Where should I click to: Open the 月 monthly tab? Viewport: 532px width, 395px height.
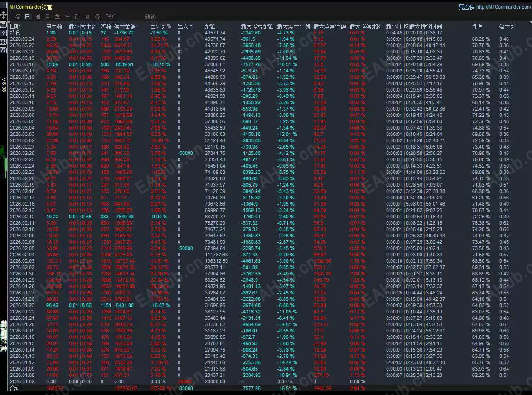(48, 17)
